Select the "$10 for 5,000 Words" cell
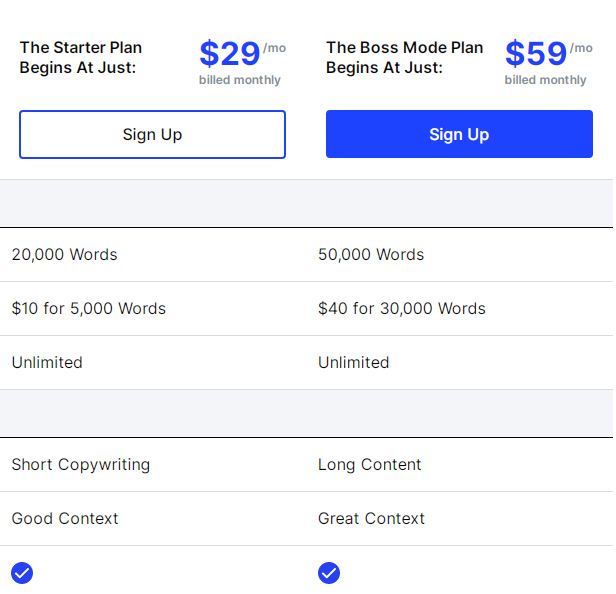This screenshot has height=594, width=616. 89,308
